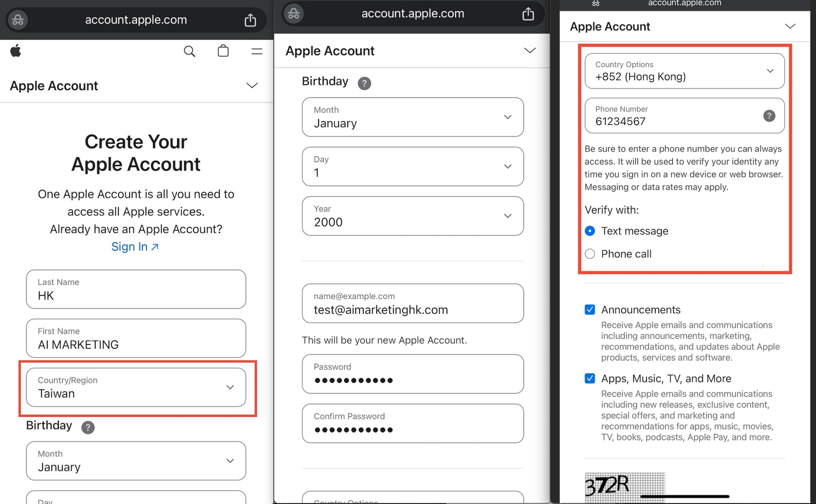The height and width of the screenshot is (504, 816).
Task: Tap private browsing icon in middle address bar
Action: click(x=294, y=14)
